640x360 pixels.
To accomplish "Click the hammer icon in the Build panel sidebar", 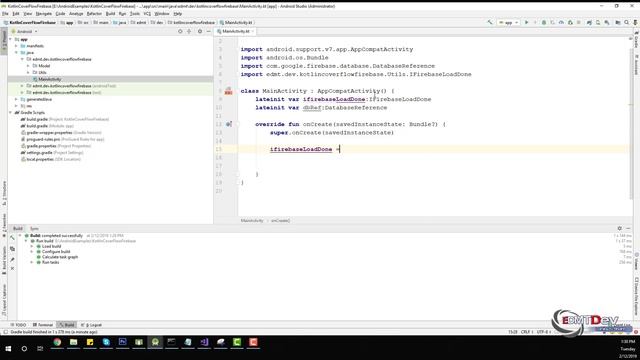I will pyautogui.click(x=12, y=238).
